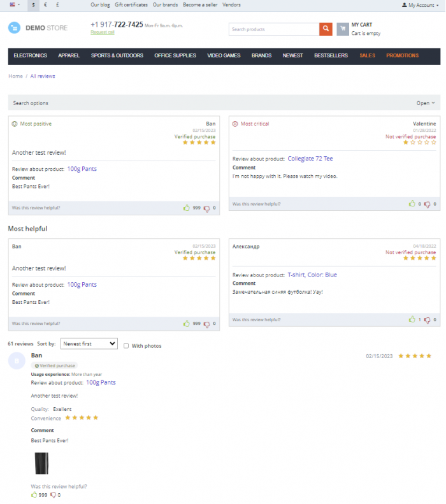Click five-star rating in Most positive review
This screenshot has width=446, height=504.
(x=199, y=142)
